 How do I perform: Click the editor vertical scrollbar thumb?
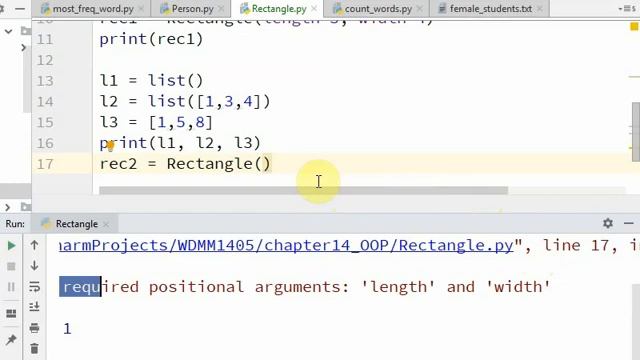(x=636, y=132)
